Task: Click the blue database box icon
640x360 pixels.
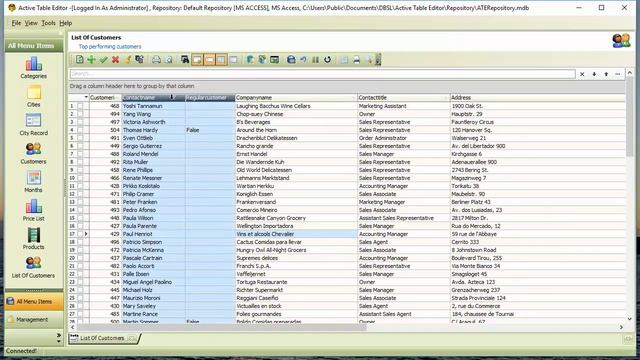Action: [291, 60]
